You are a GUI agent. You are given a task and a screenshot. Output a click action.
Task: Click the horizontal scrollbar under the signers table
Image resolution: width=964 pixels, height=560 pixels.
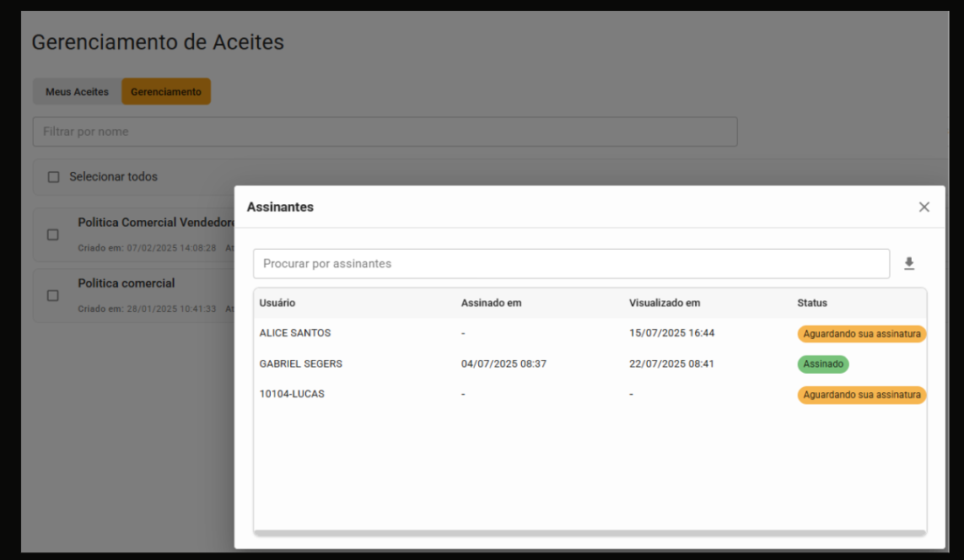coord(590,533)
